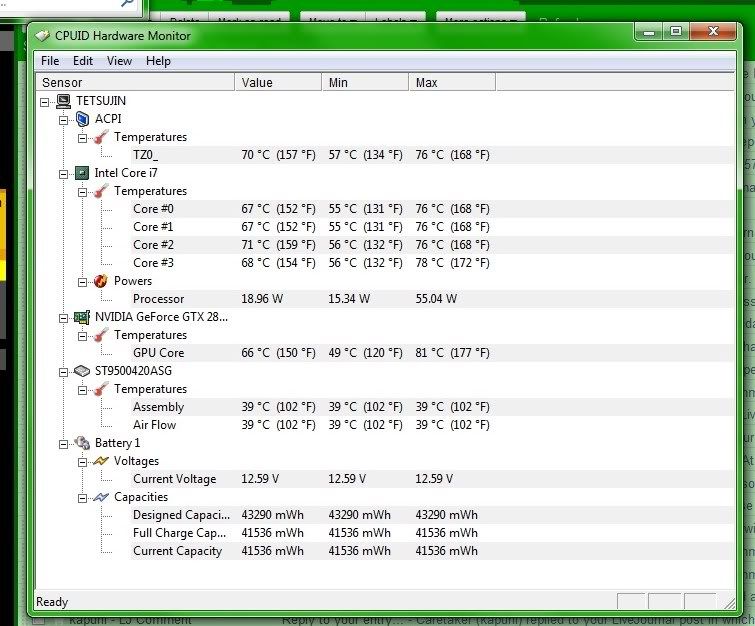The height and width of the screenshot is (626, 755).
Task: Collapse the Intel Core i7 node
Action: (64, 174)
